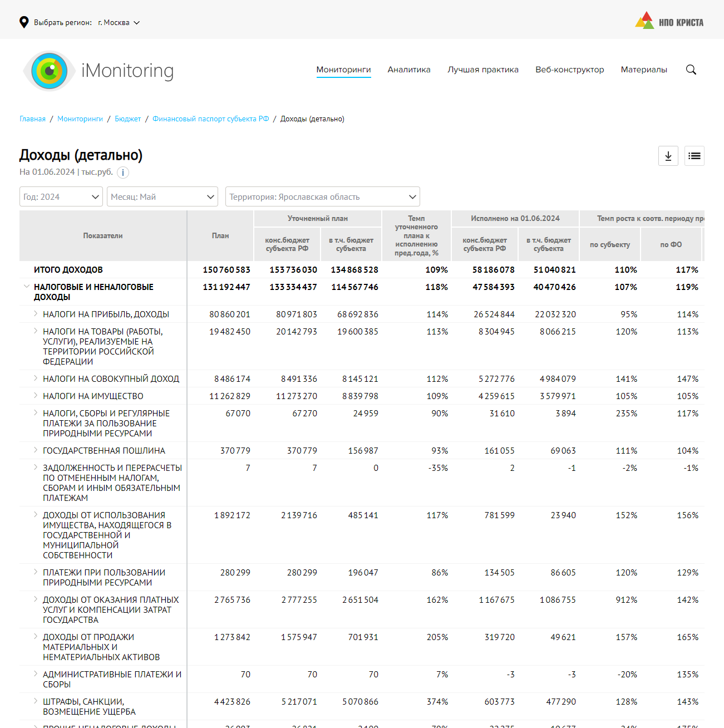Expand НАЛОГИ НА ИМУЩЕСТВО row
Image resolution: width=724 pixels, height=728 pixels.
[36, 396]
